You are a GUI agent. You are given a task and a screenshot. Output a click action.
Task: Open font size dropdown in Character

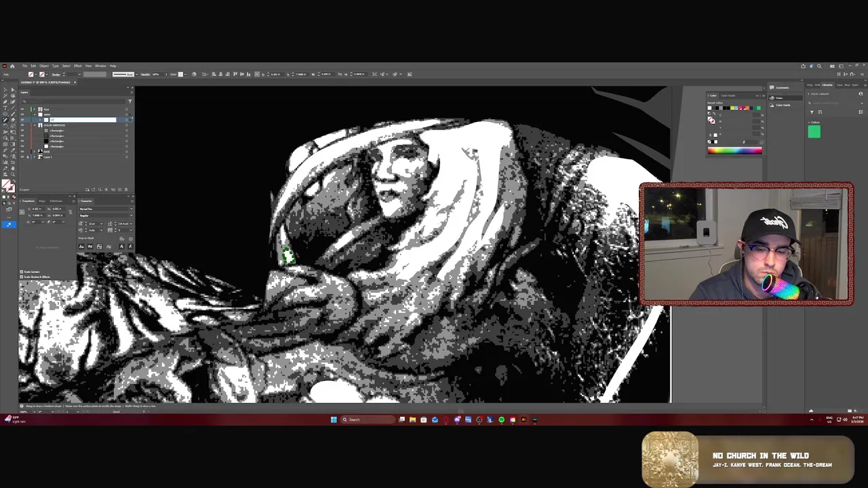click(x=102, y=224)
